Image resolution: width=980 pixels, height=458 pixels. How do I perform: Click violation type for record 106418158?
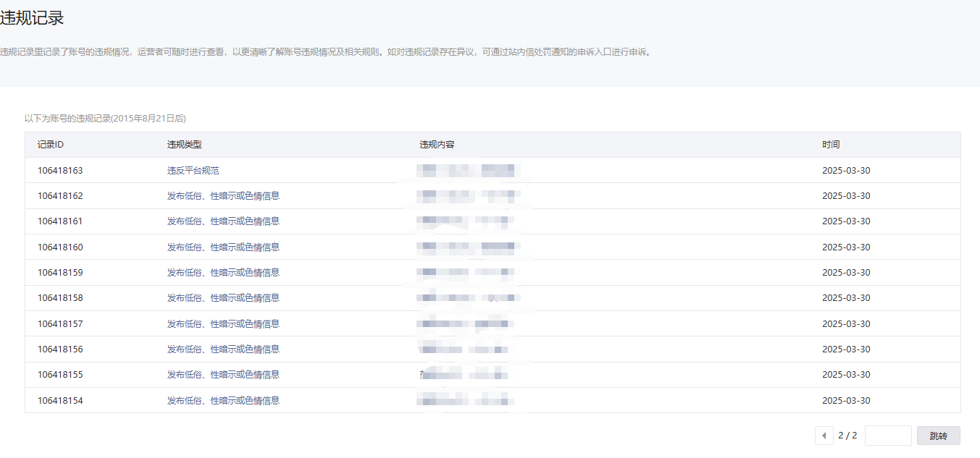[x=223, y=298]
